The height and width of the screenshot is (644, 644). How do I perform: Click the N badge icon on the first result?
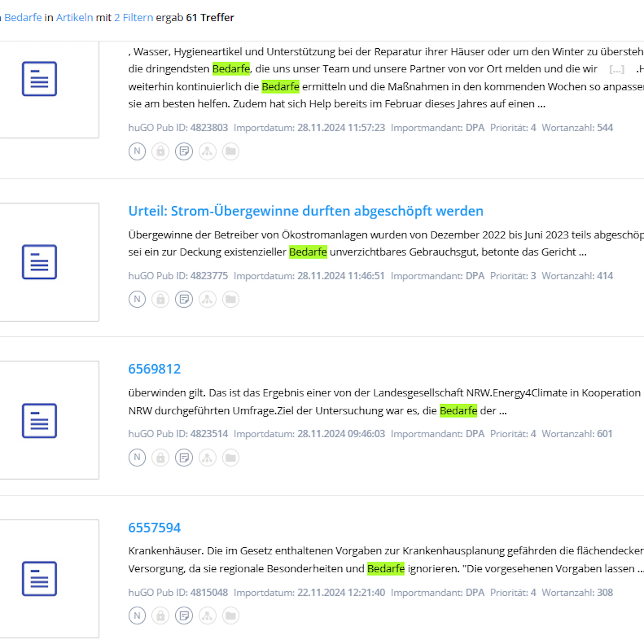(x=137, y=151)
